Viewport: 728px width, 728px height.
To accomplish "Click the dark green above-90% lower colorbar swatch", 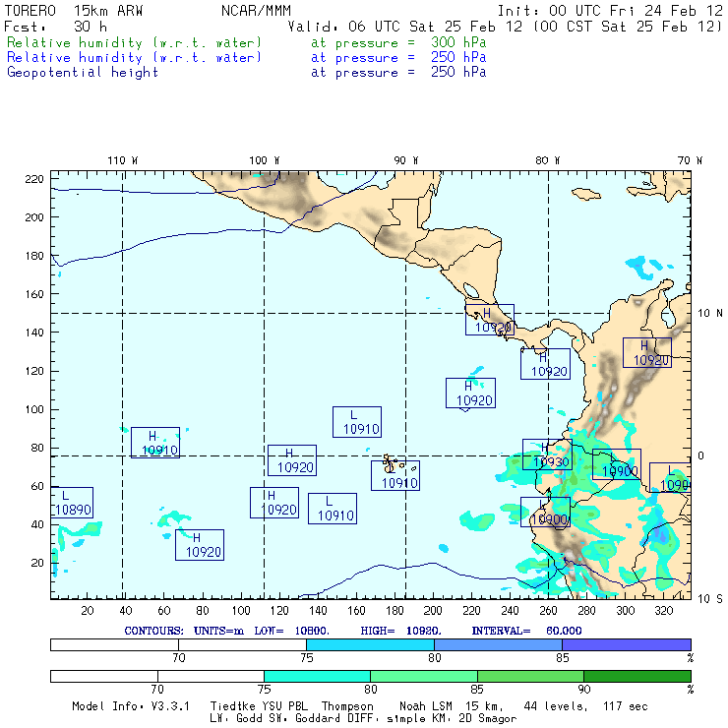I will (x=637, y=676).
